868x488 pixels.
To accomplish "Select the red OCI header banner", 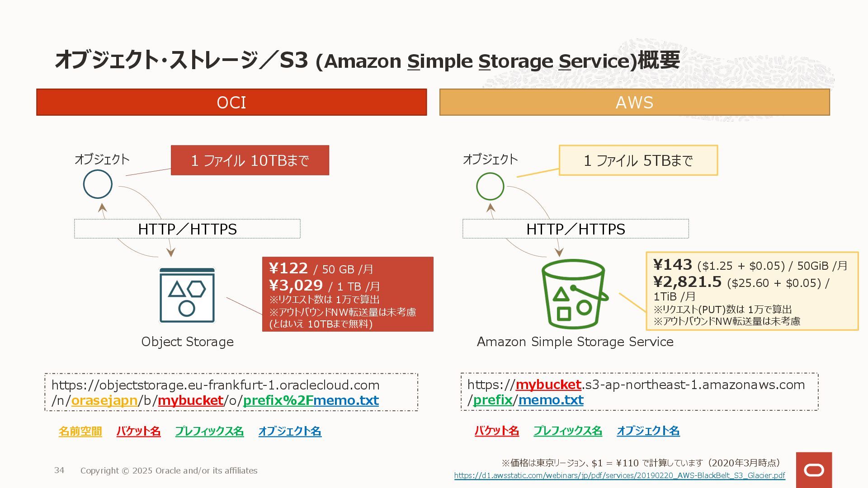I will coord(231,102).
